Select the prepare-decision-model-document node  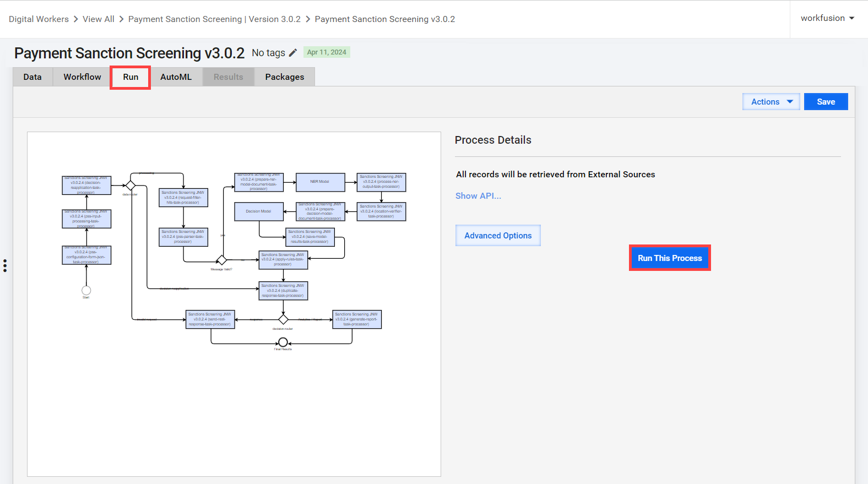click(x=320, y=211)
